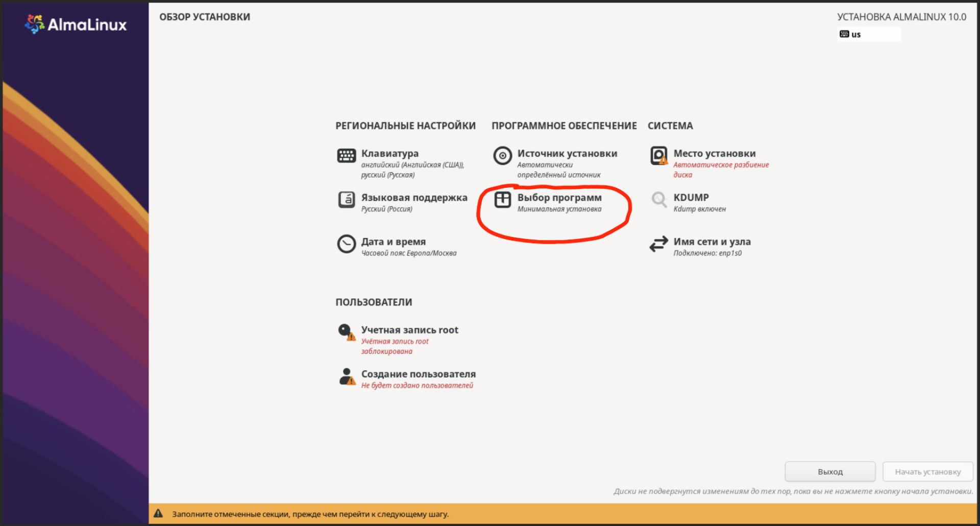The image size is (980, 526).
Task: Click the AlmaLinux logo in the sidebar
Action: click(x=76, y=24)
